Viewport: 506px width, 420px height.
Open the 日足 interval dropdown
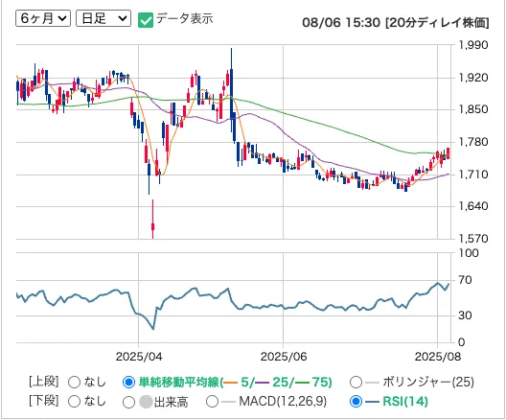coord(103,18)
